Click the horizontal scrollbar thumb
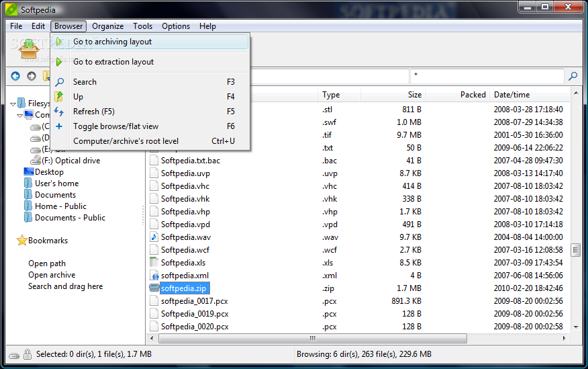This screenshot has width=588, height=369. point(312,338)
